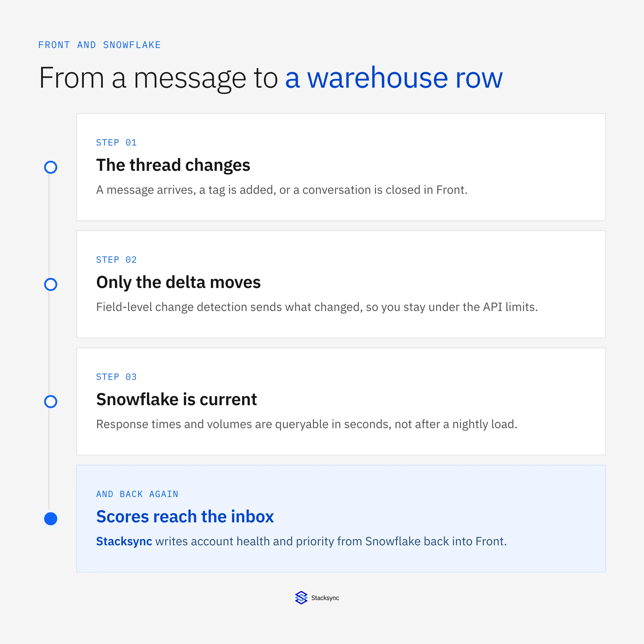The image size is (644, 644).
Task: Select the Step 01 timeline marker circle
Action: point(51,167)
